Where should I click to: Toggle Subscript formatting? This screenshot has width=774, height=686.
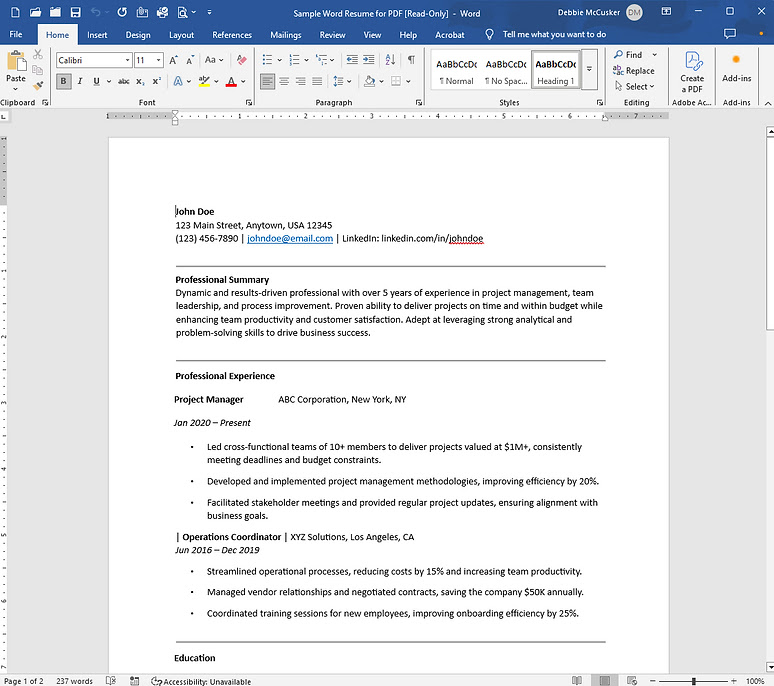[140, 81]
